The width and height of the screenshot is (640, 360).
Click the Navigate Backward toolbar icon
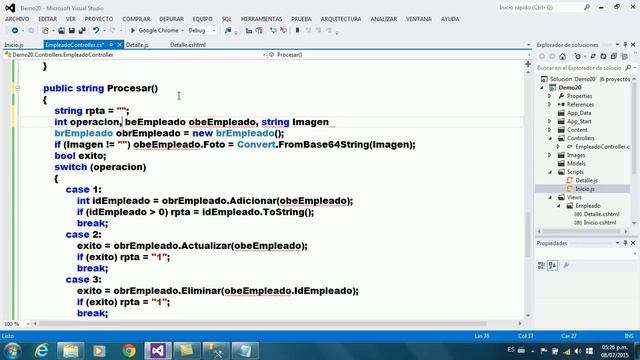(15, 31)
